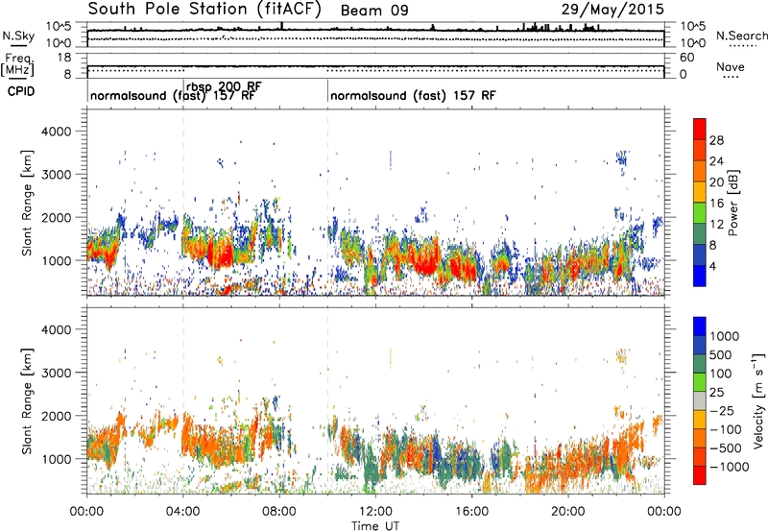768x532 pixels.
Task: Click the '-1000' tick on the velocity colorbar
Action: click(x=729, y=467)
